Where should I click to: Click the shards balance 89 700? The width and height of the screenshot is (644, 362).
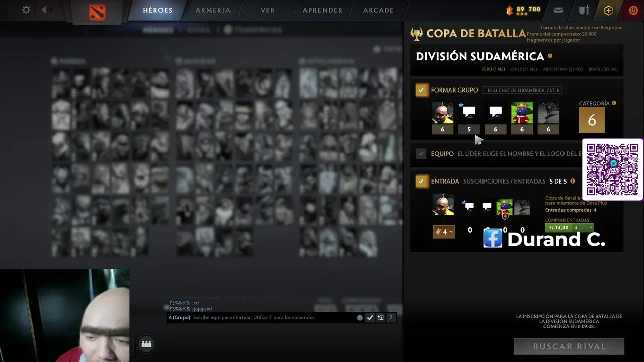[528, 9]
